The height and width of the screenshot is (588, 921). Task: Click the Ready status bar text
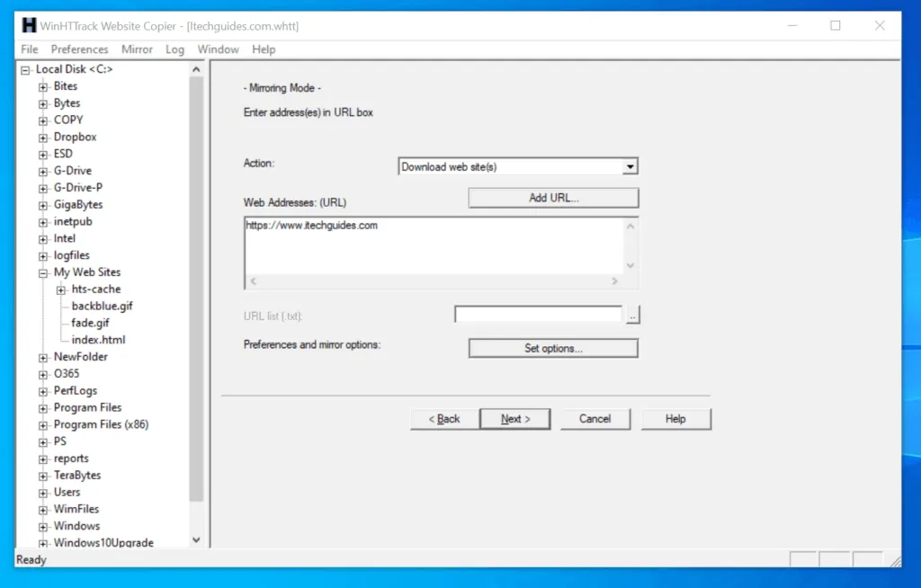[31, 560]
